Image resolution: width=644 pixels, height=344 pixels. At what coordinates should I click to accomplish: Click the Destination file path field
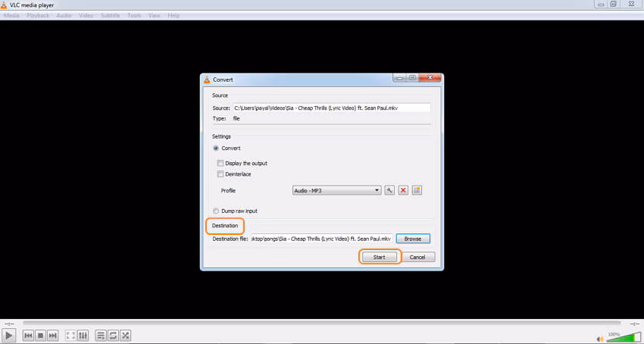point(321,239)
